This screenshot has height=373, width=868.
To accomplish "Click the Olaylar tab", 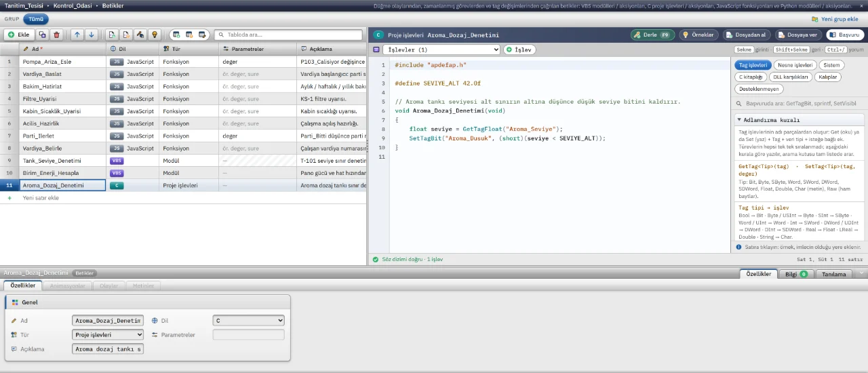I will [x=108, y=286].
